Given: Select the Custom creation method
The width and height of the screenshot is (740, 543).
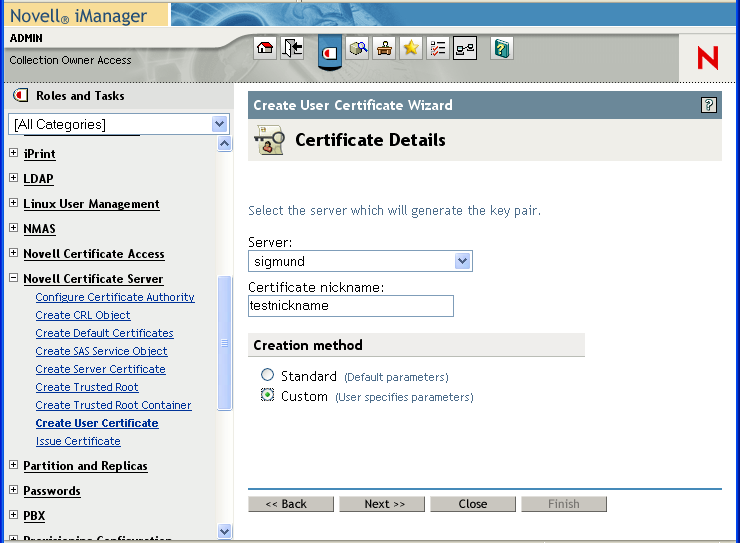Looking at the screenshot, I should 267,396.
